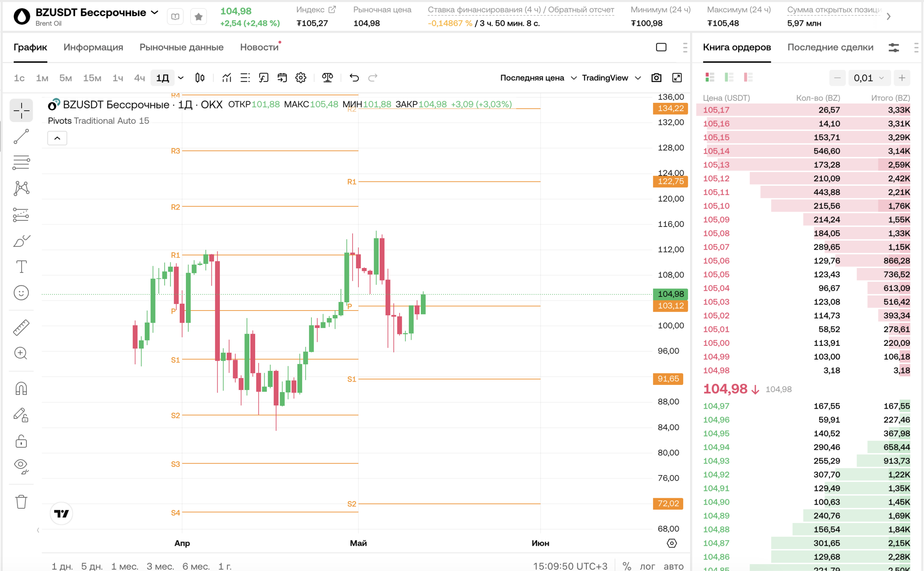Select the Книга ордеров tab

click(x=737, y=47)
